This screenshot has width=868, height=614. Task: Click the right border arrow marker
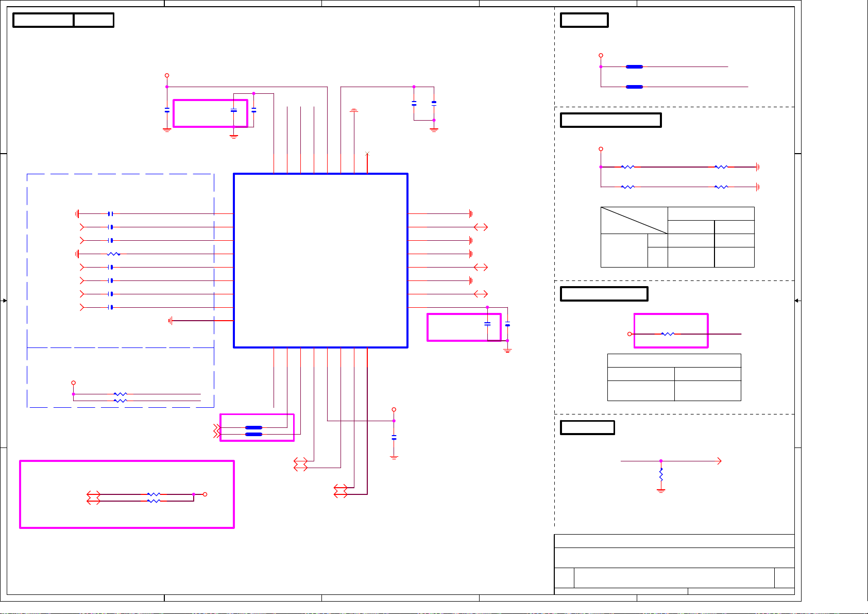click(797, 301)
